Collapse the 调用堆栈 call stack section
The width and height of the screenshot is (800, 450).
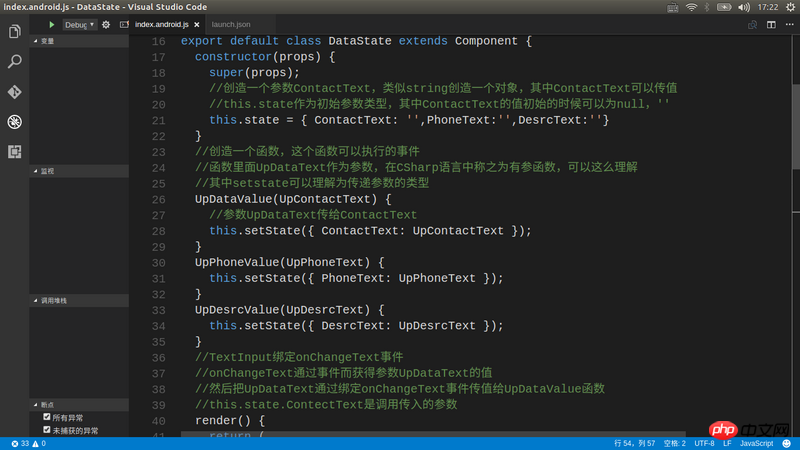tap(79, 301)
